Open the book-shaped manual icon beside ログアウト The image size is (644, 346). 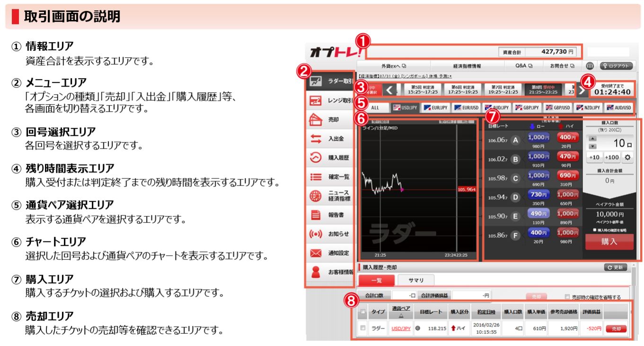pos(590,66)
